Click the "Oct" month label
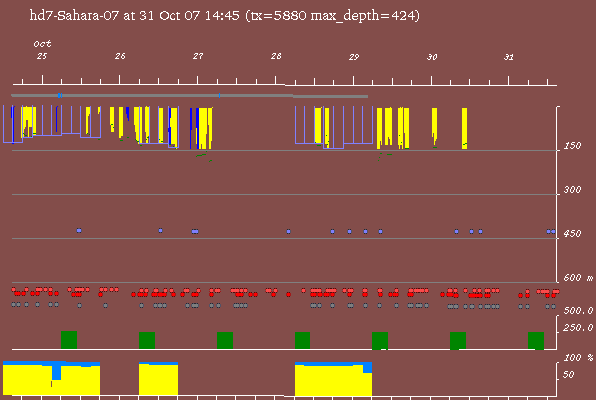This screenshot has height=400, width=596. [42, 44]
